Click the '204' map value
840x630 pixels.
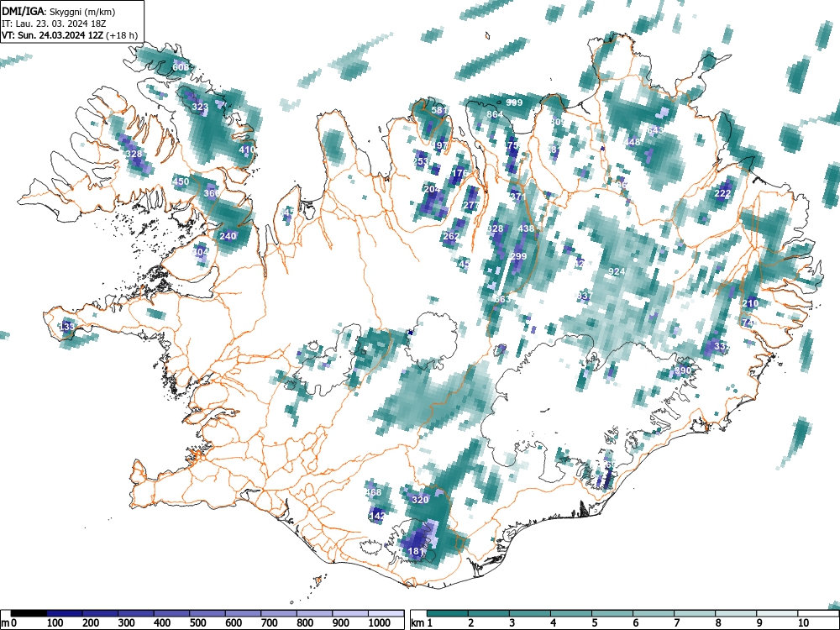(432, 189)
